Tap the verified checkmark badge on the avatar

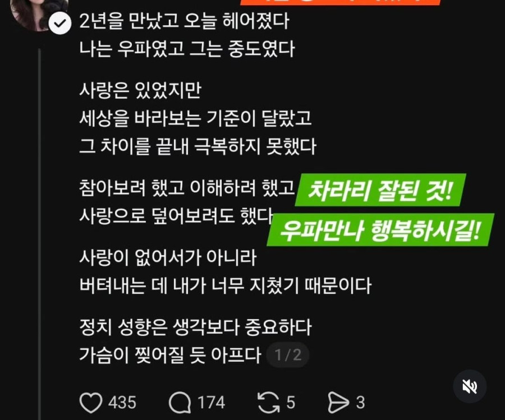[60, 23]
